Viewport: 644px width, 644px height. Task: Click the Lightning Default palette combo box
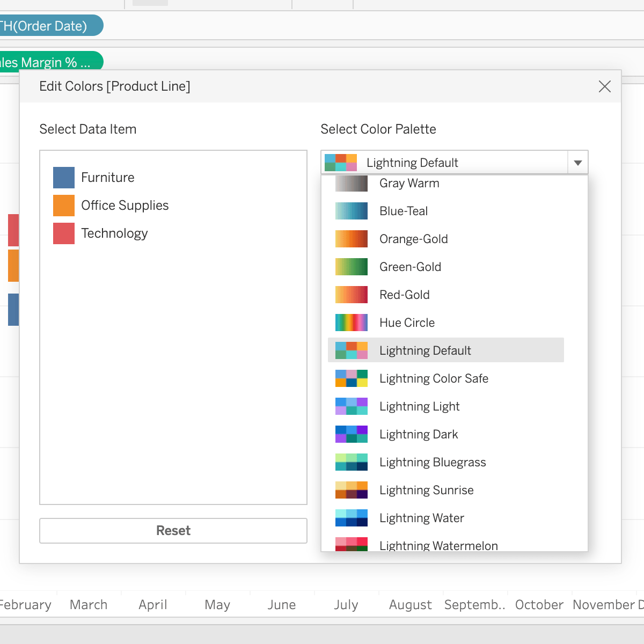point(444,163)
